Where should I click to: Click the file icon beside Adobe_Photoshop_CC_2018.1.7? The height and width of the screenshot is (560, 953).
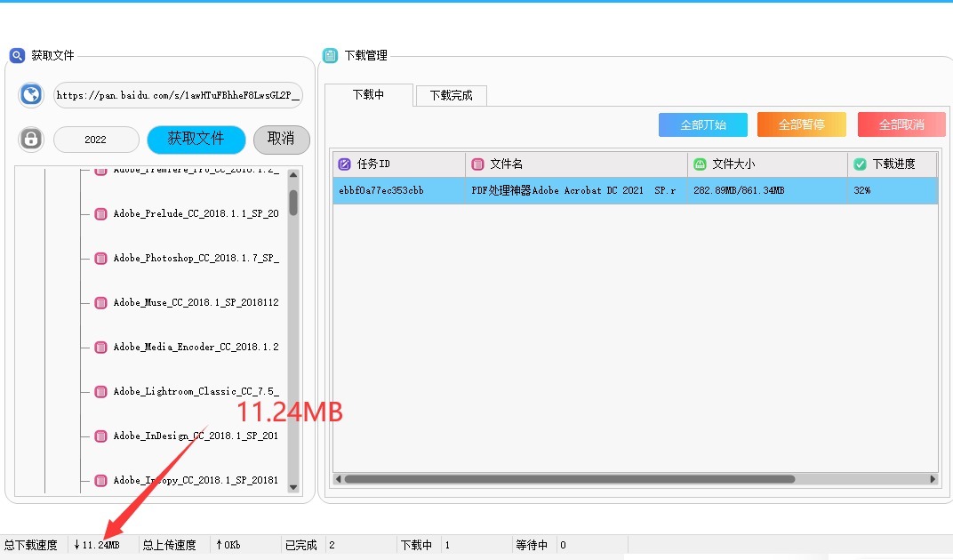[100, 259]
